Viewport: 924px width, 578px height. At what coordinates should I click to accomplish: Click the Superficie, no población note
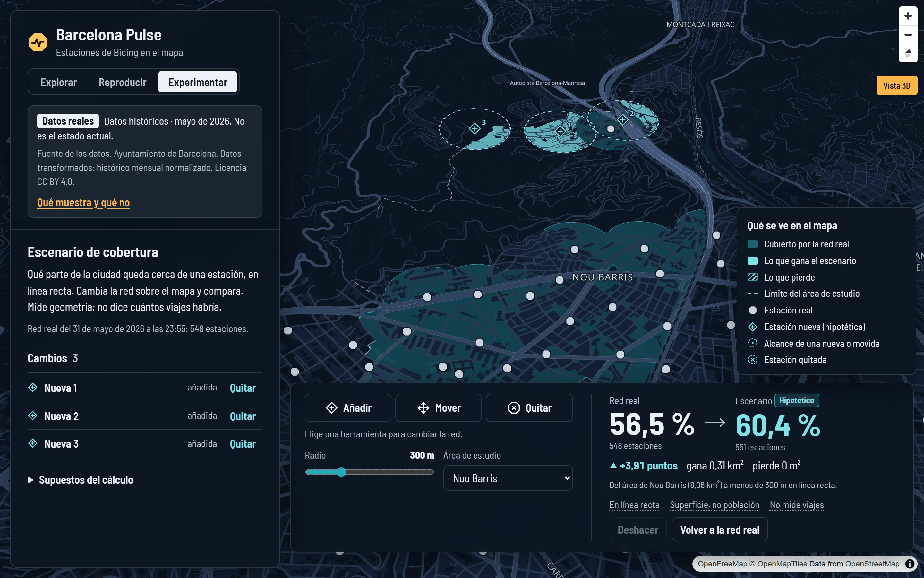tap(714, 505)
